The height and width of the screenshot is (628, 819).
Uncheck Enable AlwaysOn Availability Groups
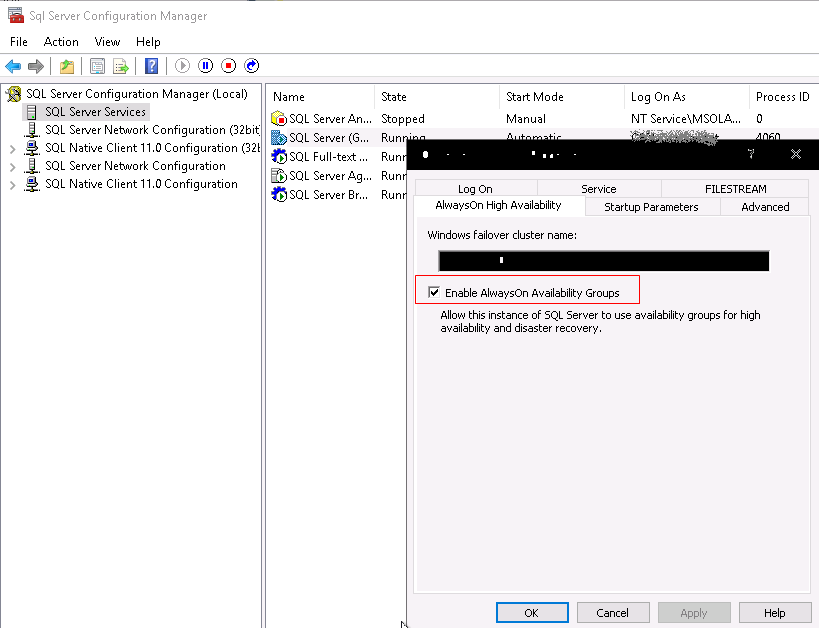[432, 291]
